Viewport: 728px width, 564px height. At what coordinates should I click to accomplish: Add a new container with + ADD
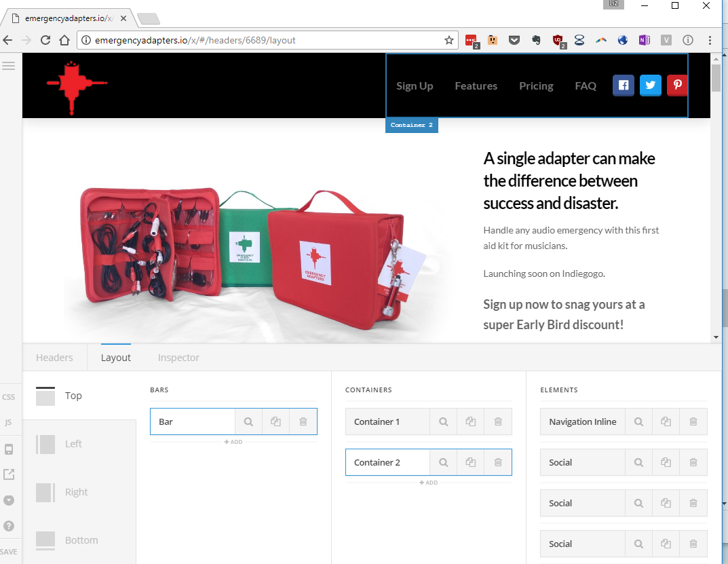click(x=429, y=483)
